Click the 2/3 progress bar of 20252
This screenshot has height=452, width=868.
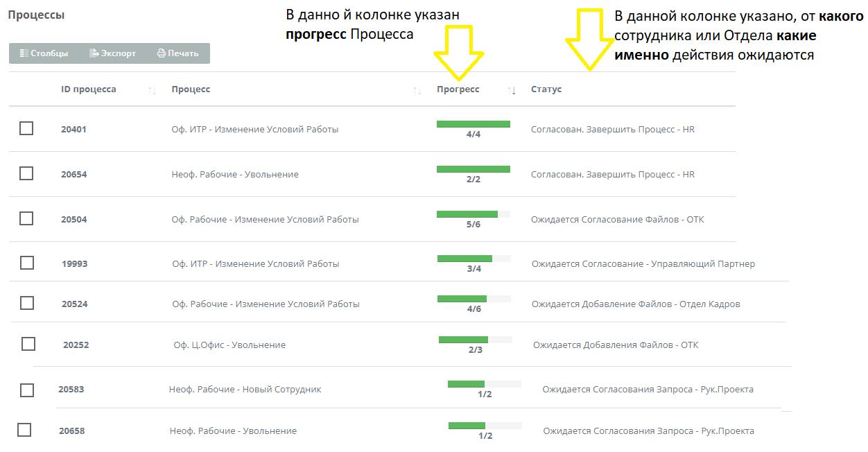click(x=476, y=340)
